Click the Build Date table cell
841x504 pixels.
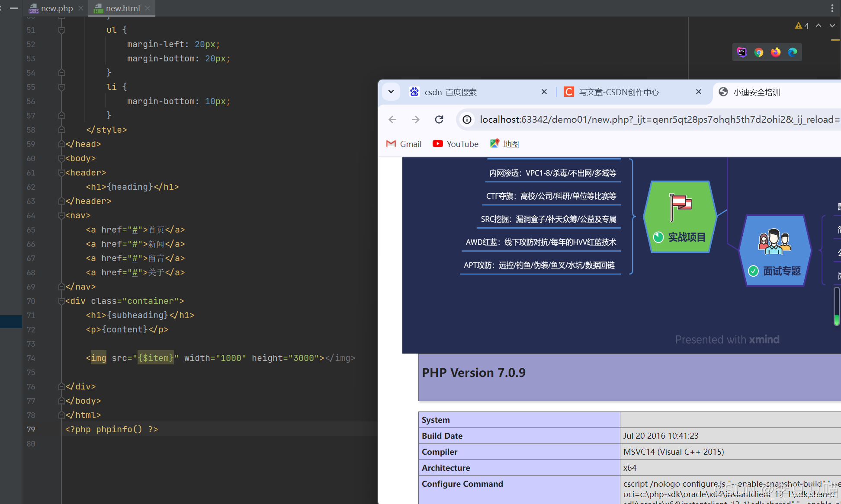click(519, 436)
